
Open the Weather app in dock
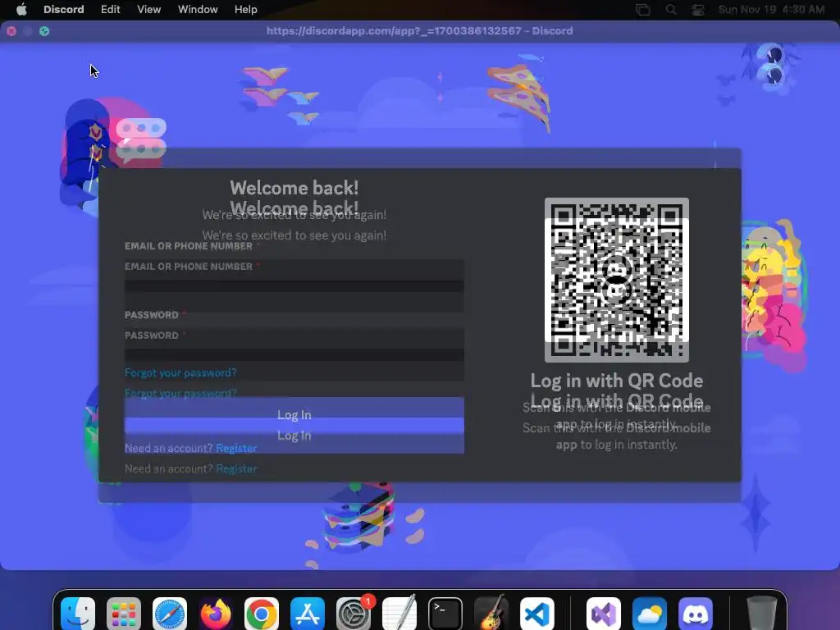(x=650, y=614)
